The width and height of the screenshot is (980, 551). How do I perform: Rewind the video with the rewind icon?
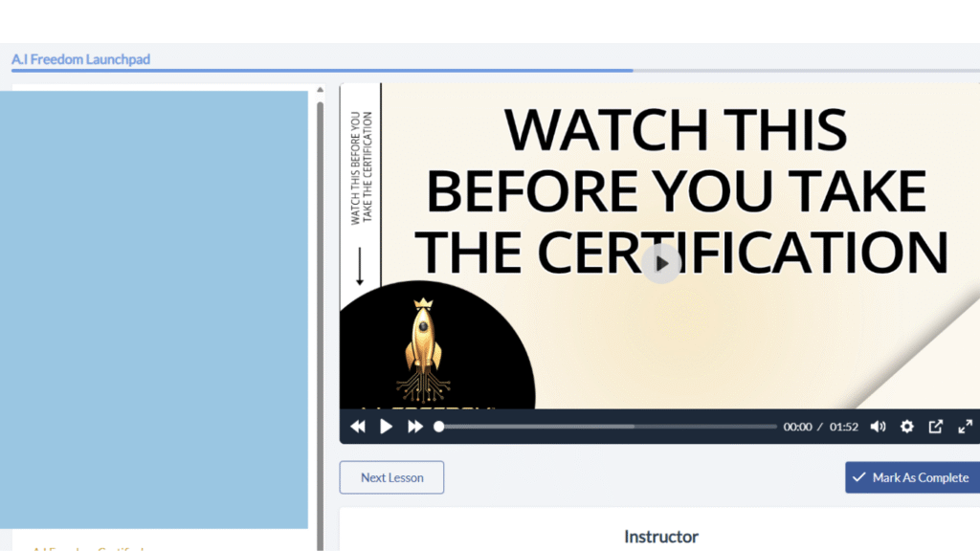click(x=358, y=427)
